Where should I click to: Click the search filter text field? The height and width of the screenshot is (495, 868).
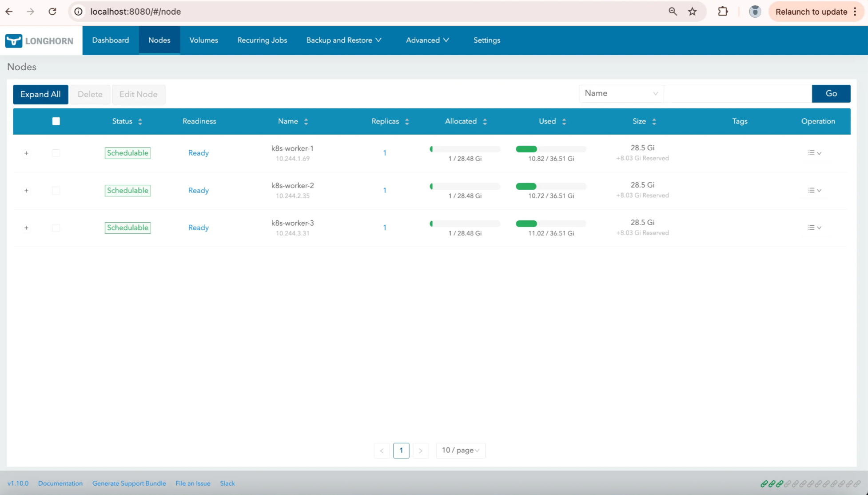(737, 93)
